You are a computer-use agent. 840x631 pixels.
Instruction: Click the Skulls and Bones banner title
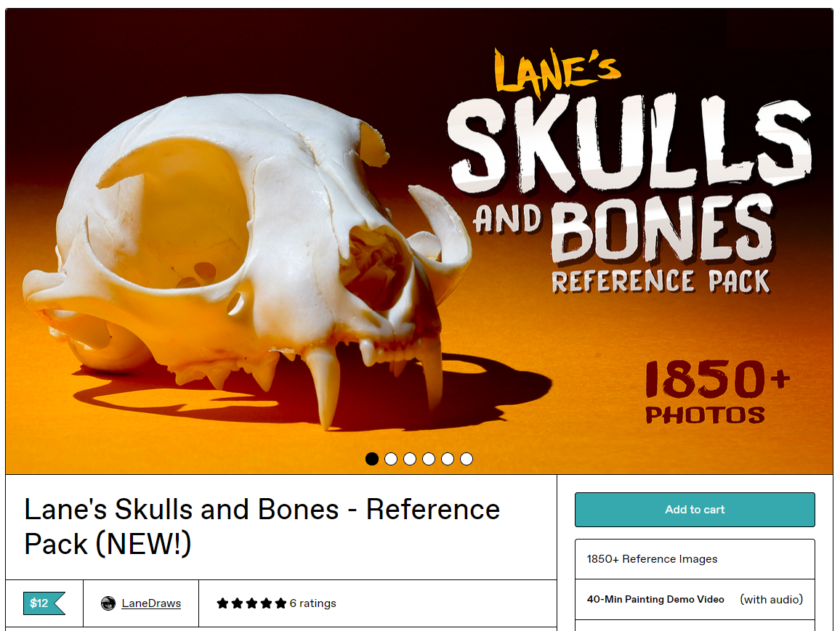coord(629,171)
